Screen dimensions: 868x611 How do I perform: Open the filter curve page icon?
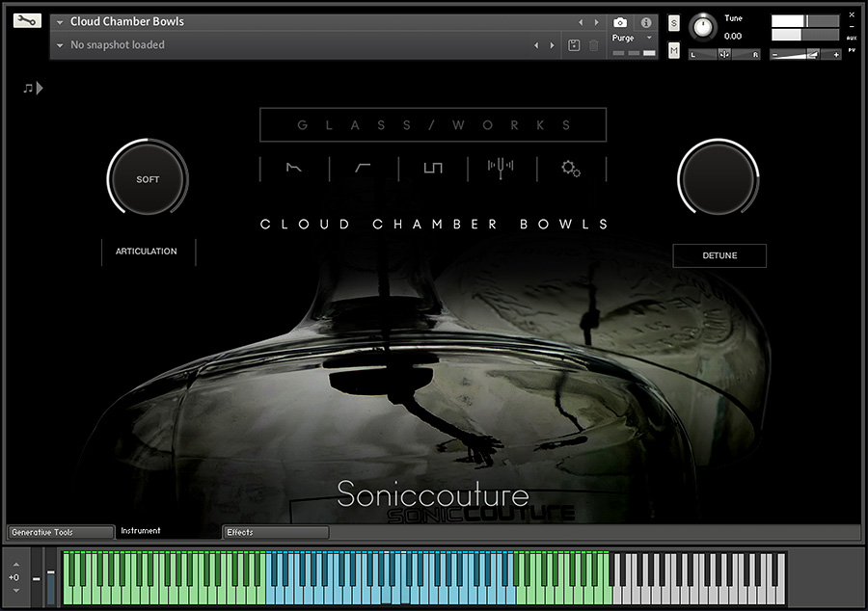[x=364, y=168]
